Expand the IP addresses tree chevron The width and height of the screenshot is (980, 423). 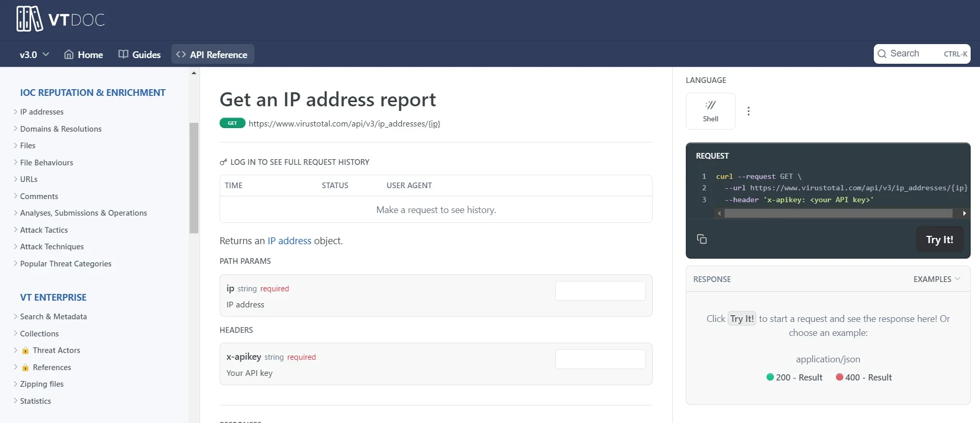tap(16, 111)
